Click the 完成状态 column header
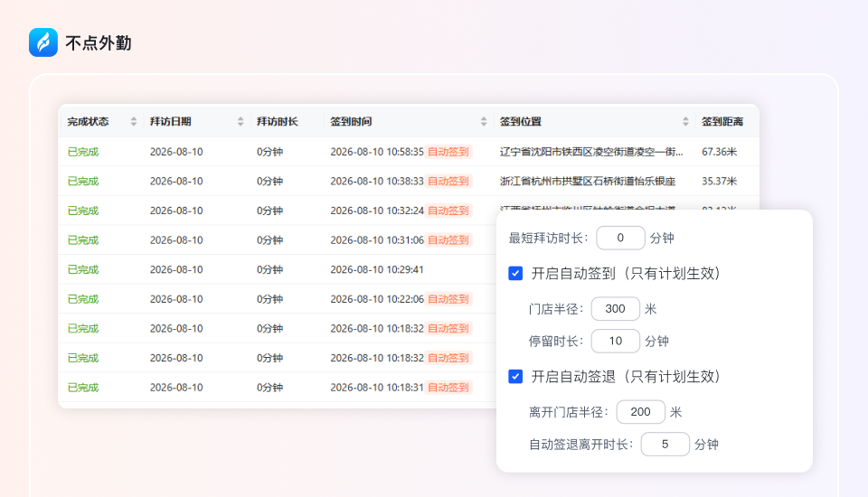The image size is (868, 497). coord(88,121)
